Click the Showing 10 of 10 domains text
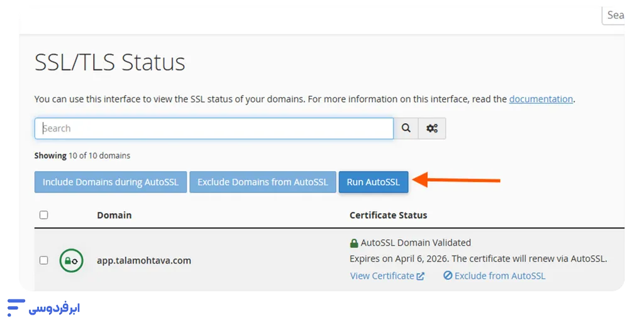 [x=82, y=155]
